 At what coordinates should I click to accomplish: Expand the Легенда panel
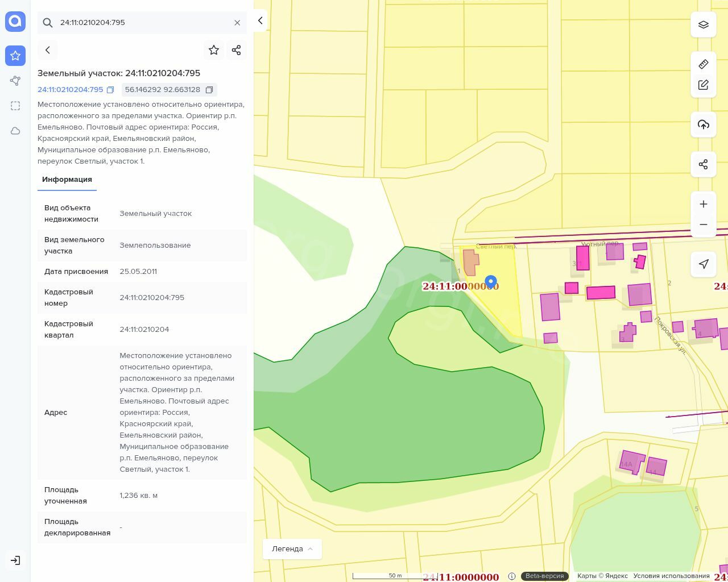pyautogui.click(x=292, y=548)
